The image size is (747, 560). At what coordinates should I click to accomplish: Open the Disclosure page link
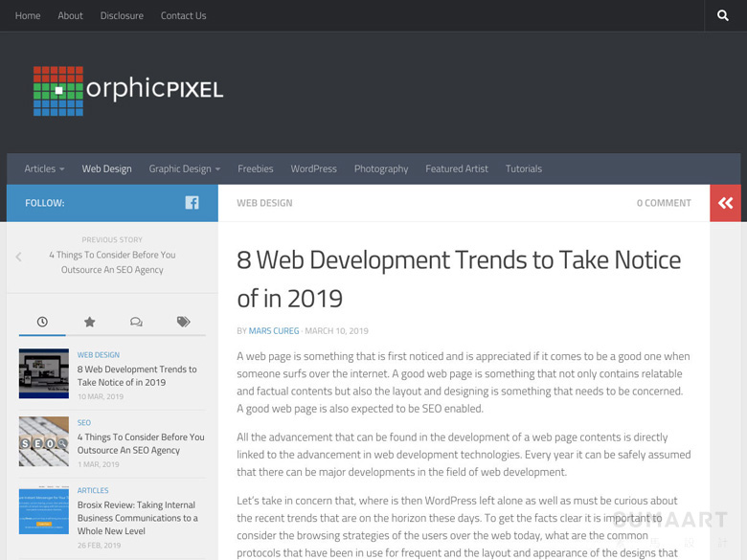click(x=122, y=15)
